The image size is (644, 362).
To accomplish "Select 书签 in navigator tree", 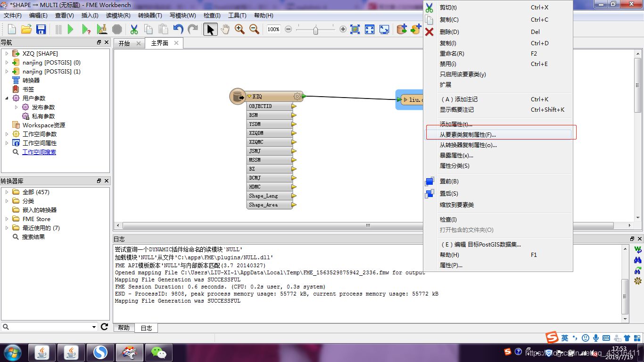I will pos(28,90).
